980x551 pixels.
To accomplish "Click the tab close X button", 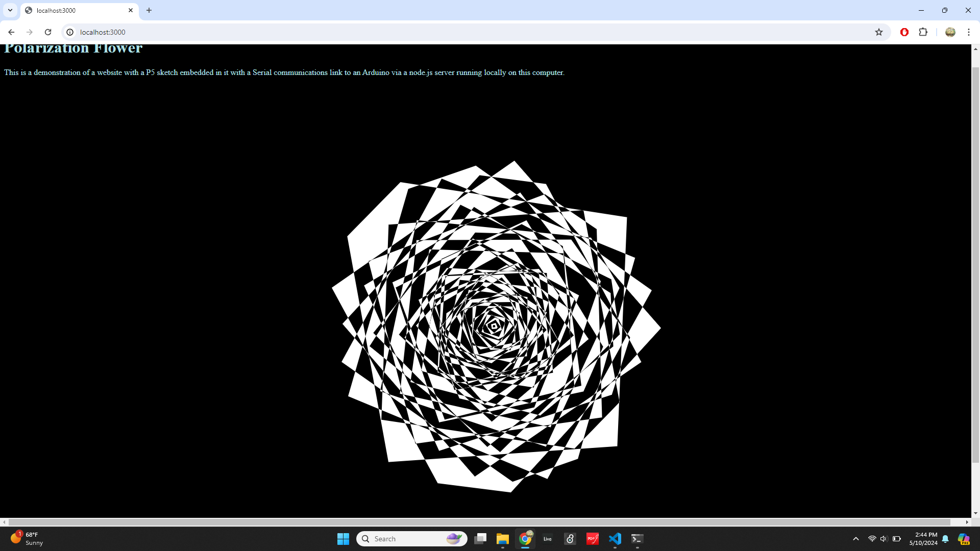I will 131,10.
